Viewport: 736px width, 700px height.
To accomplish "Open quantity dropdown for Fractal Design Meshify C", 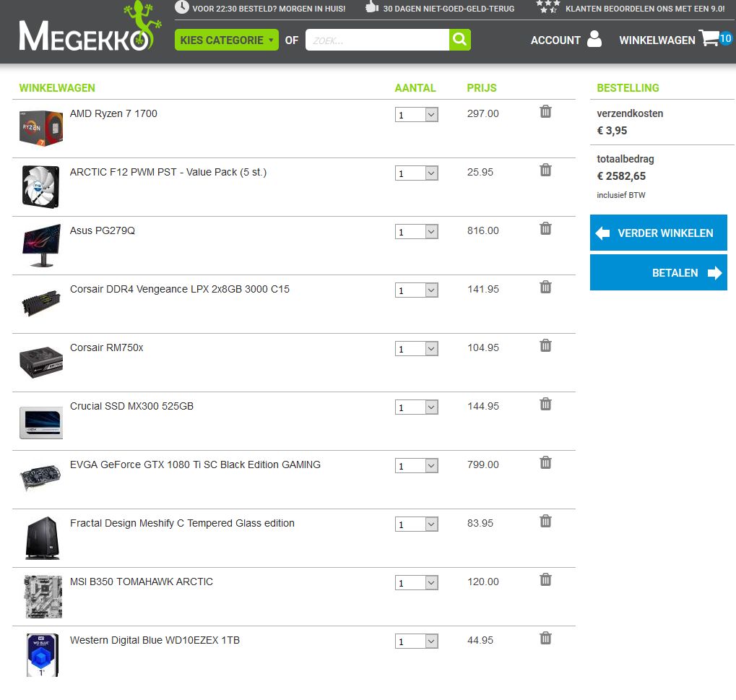I will coord(416,524).
